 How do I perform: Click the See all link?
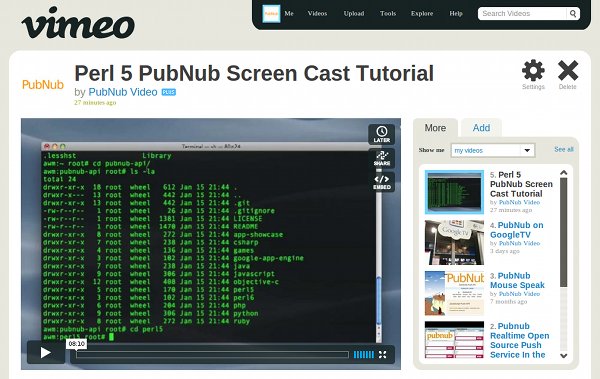pos(564,149)
